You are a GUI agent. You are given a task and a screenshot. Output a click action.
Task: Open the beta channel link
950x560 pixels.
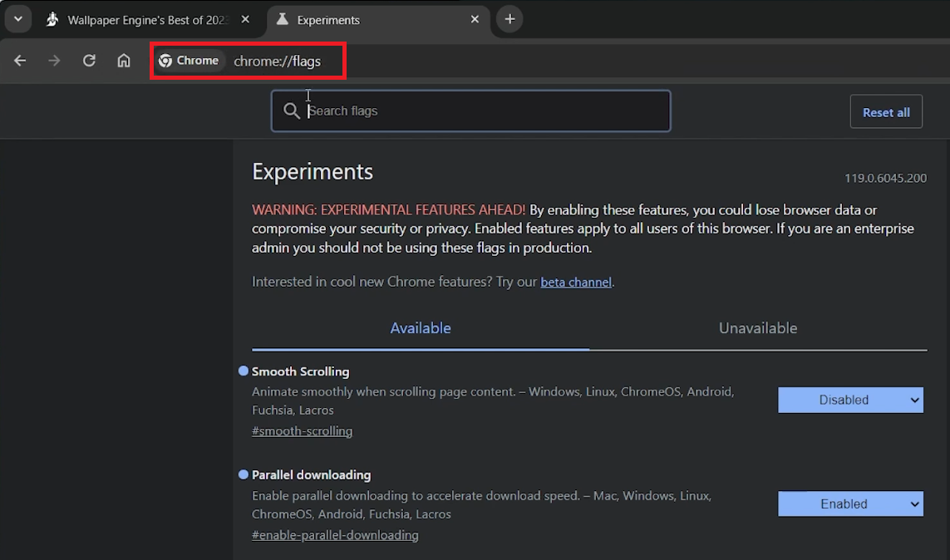pyautogui.click(x=576, y=282)
